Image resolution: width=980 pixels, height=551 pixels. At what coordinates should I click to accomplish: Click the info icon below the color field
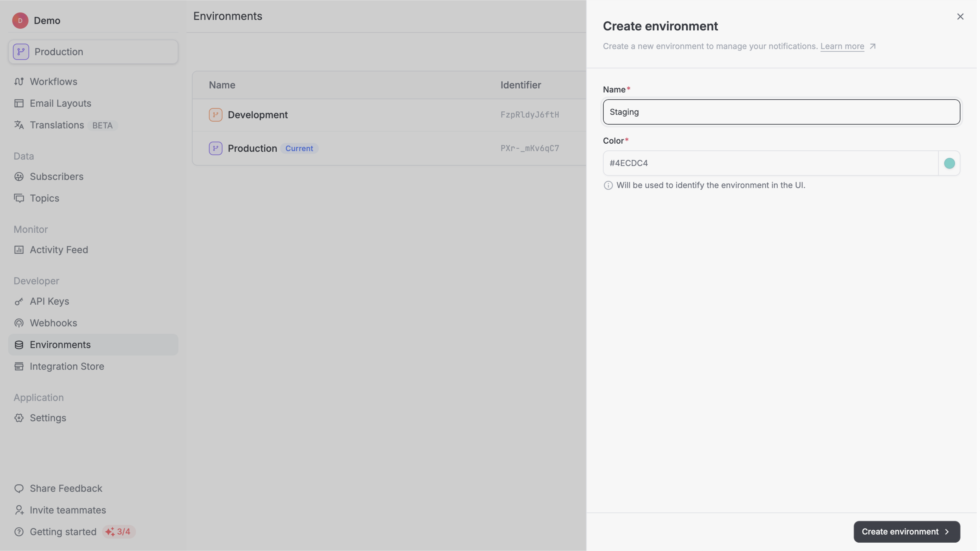click(x=608, y=185)
